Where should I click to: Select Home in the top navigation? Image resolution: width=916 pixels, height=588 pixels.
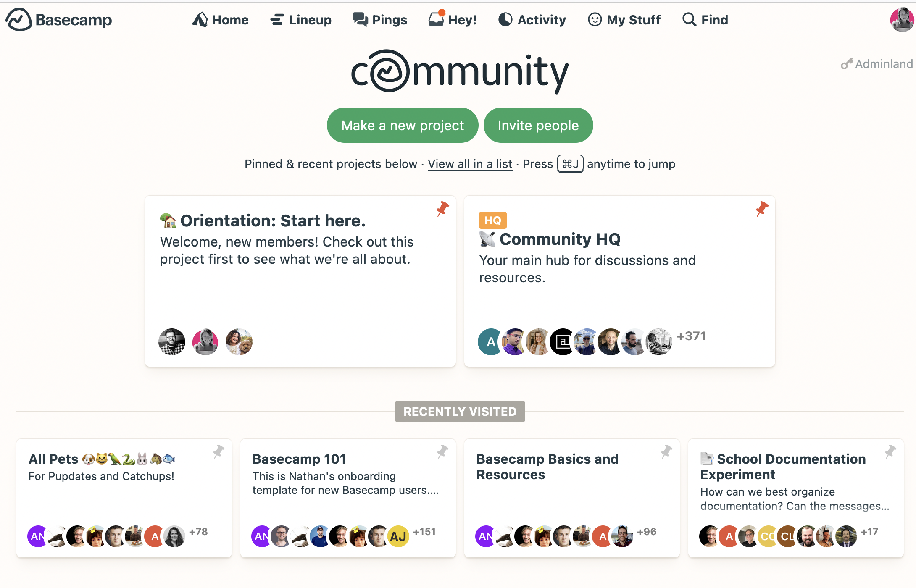pos(220,19)
